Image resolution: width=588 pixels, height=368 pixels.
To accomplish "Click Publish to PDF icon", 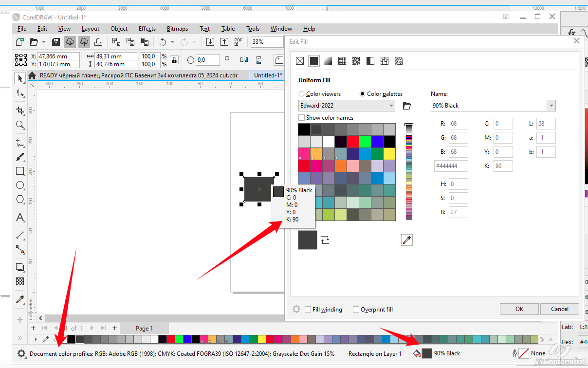I will click(239, 42).
